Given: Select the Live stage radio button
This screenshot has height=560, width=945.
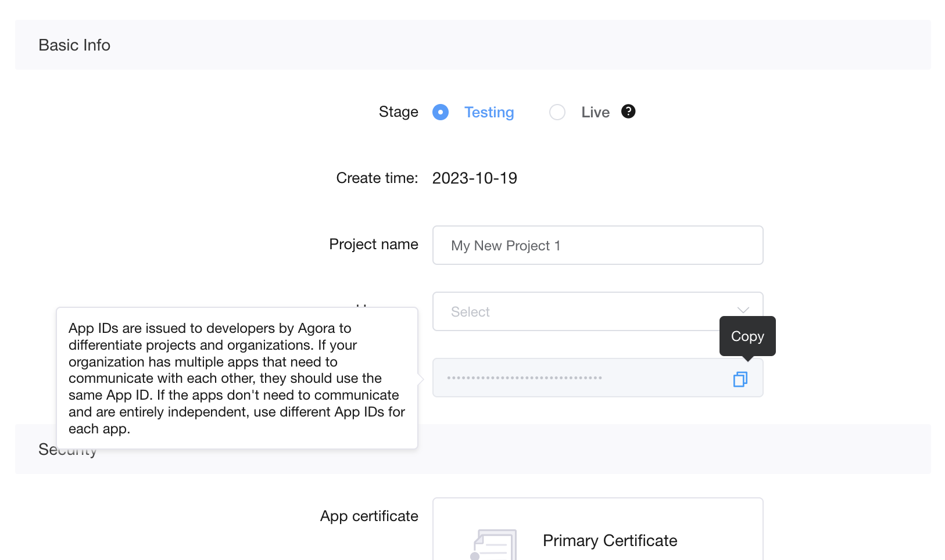Looking at the screenshot, I should (557, 112).
